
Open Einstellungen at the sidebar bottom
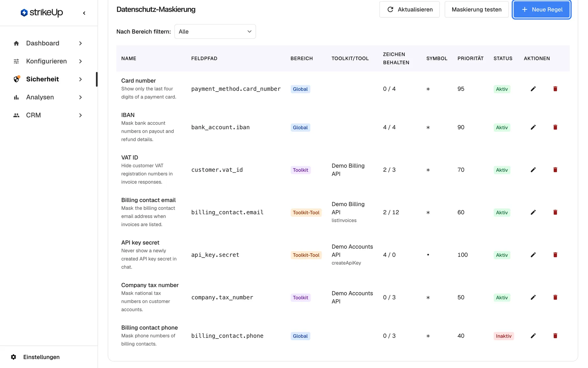[x=41, y=357]
